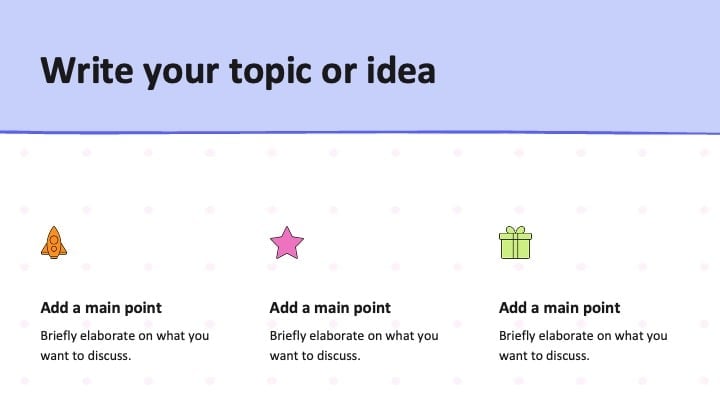Image resolution: width=720 pixels, height=405 pixels.
Task: Click the word "idea" in the title
Action: (401, 71)
